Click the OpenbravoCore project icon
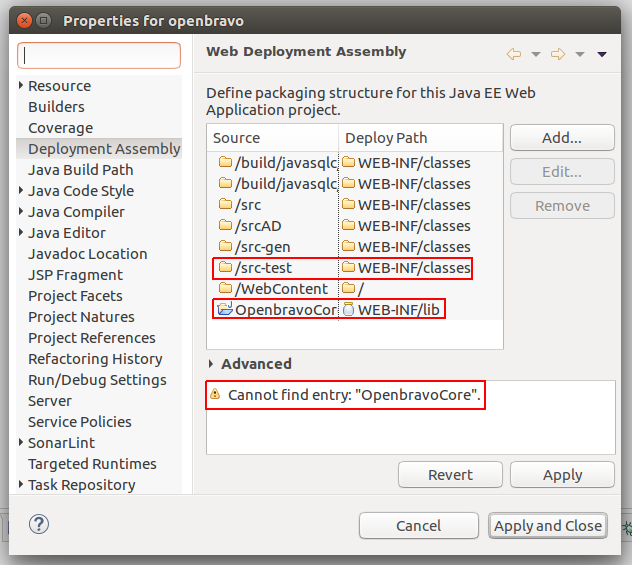This screenshot has height=565, width=632. [224, 310]
